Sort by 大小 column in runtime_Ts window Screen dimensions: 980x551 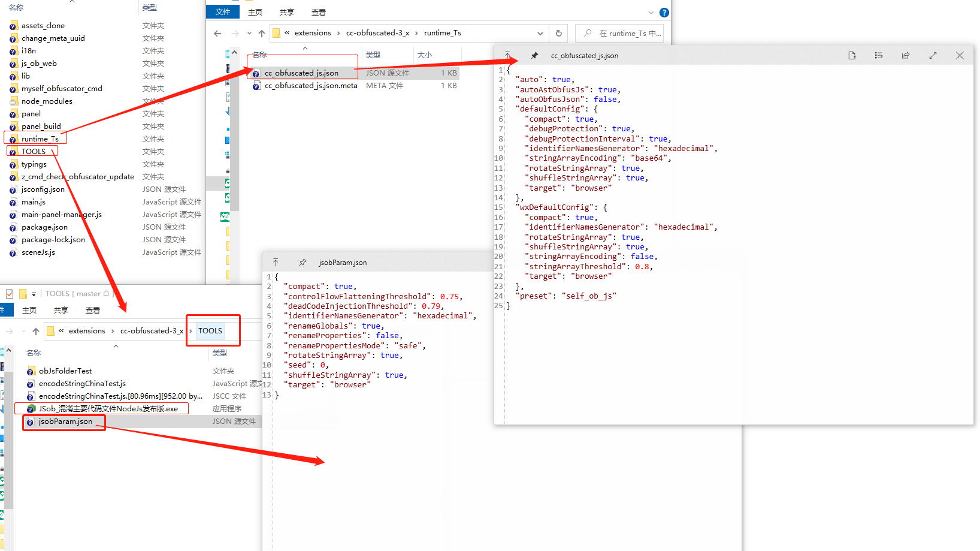pyautogui.click(x=425, y=55)
